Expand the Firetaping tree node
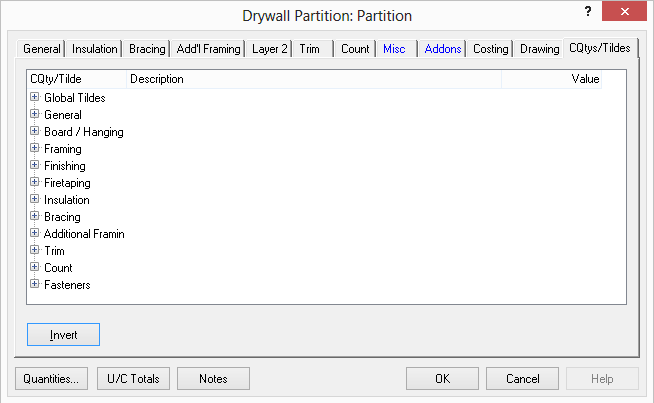 coord(35,183)
